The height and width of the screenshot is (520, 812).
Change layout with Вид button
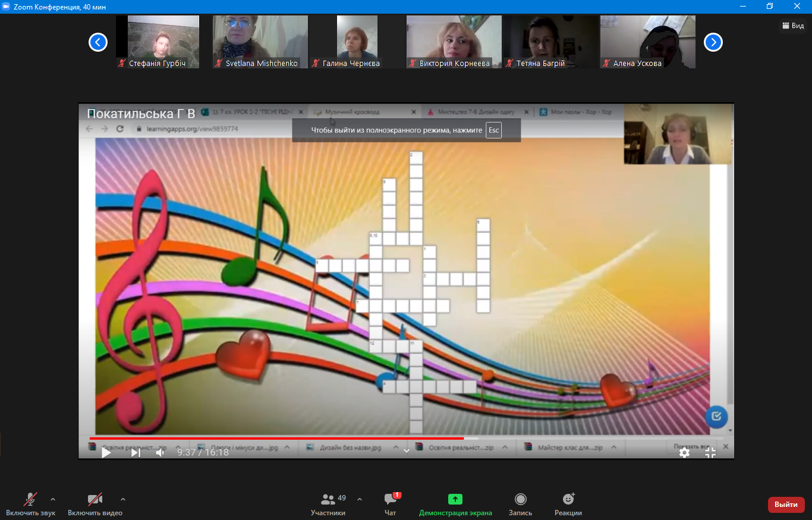tap(793, 26)
